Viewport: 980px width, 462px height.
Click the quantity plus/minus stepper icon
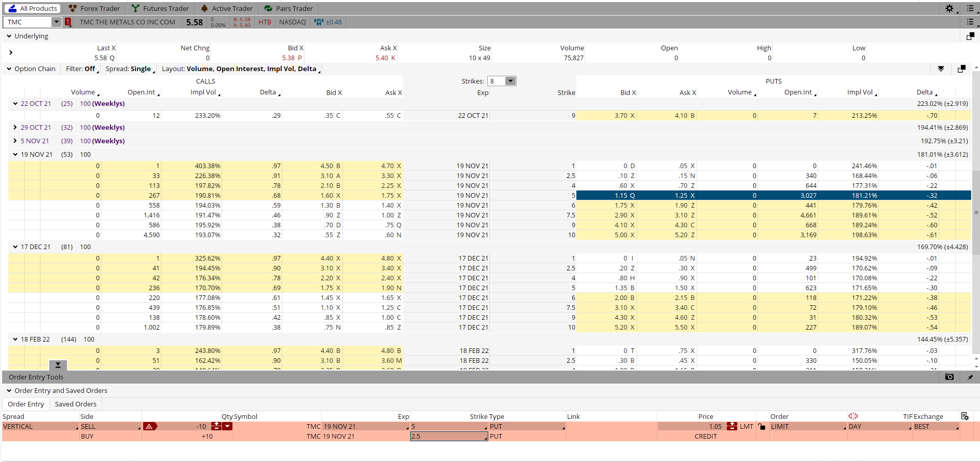[216, 426]
